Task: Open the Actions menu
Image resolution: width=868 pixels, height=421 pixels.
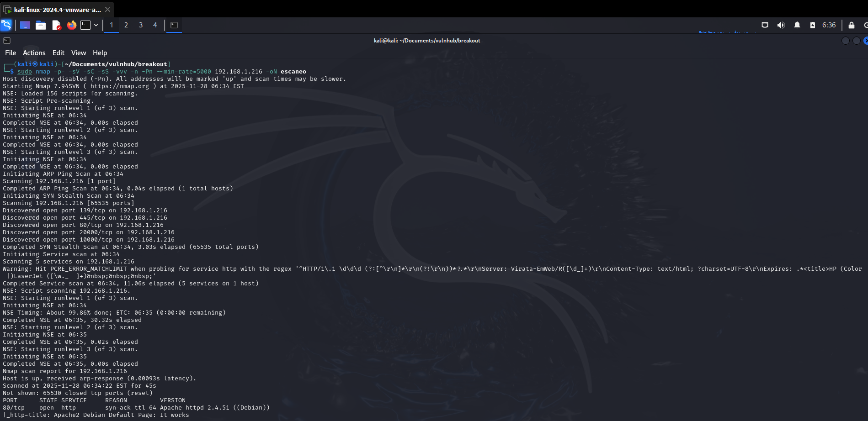Action: tap(34, 53)
